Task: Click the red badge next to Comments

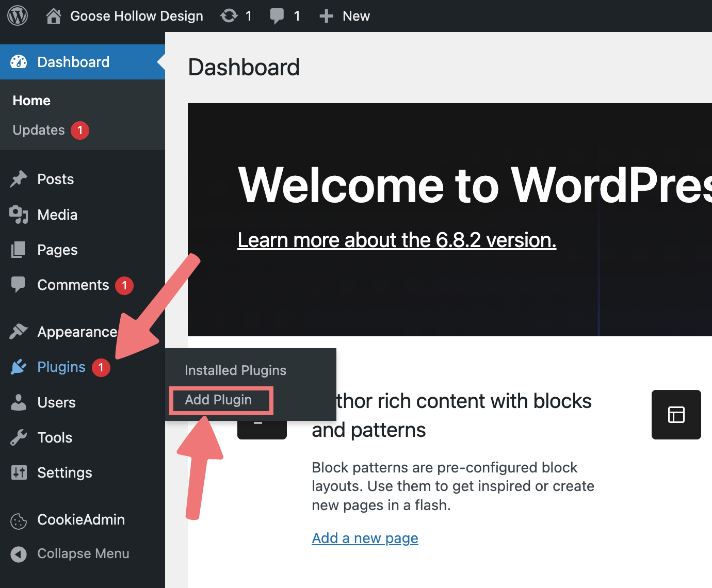Action: pos(124,285)
